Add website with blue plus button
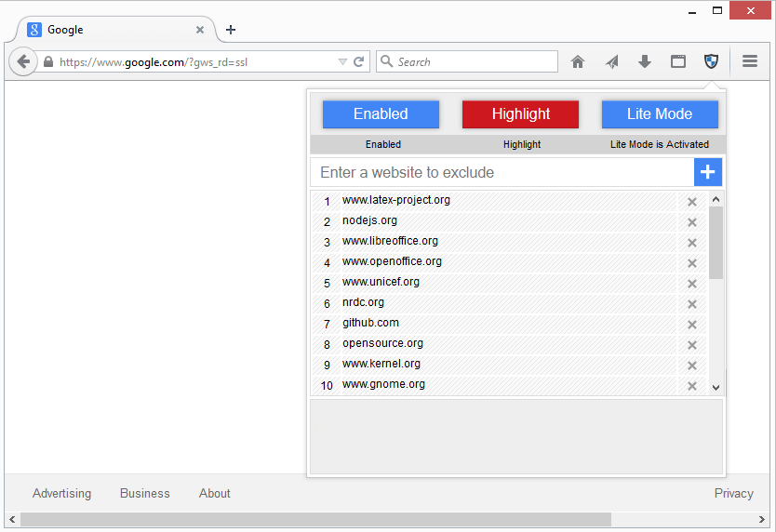This screenshot has height=532, width=776. pyautogui.click(x=708, y=172)
